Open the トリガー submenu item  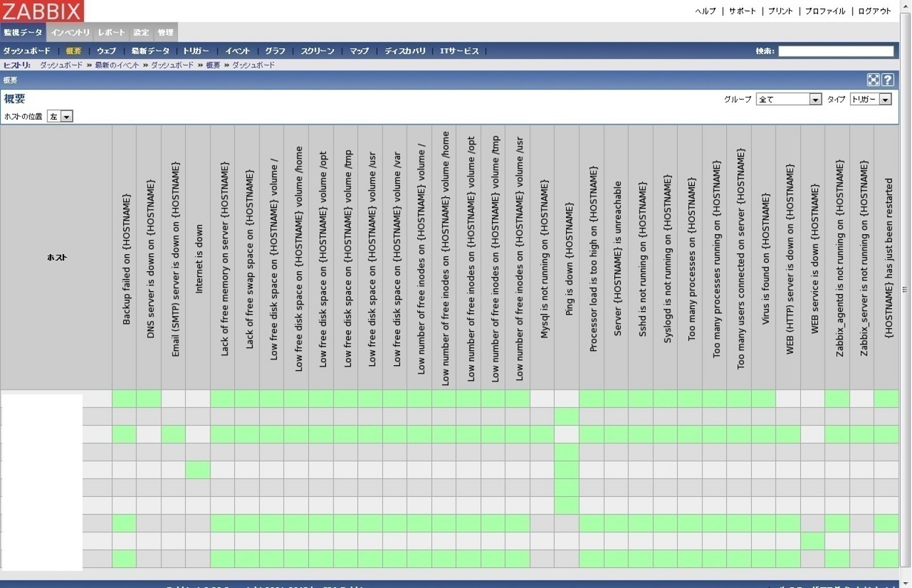196,51
